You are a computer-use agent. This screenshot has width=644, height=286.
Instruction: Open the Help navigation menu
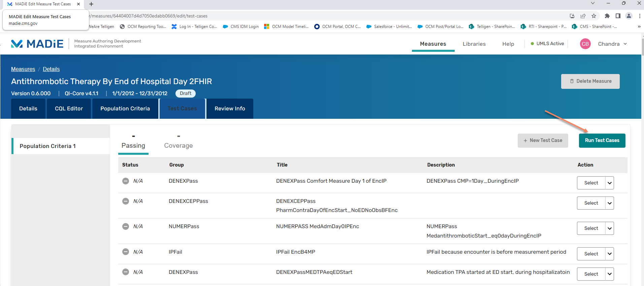point(508,44)
